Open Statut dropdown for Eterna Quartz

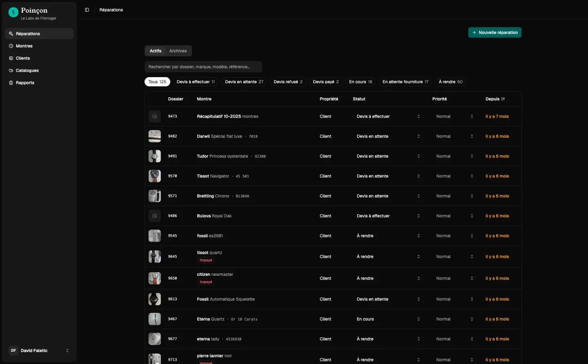[x=388, y=319]
